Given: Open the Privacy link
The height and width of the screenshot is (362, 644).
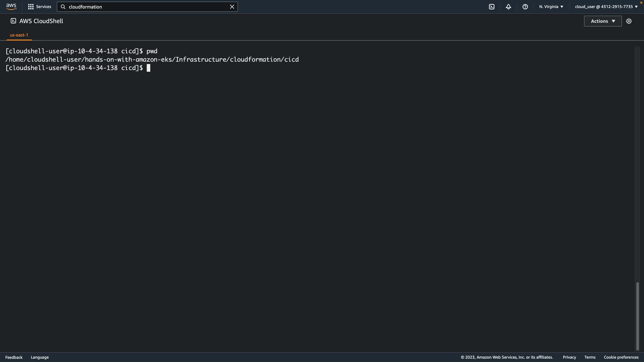Looking at the screenshot, I should click(569, 357).
